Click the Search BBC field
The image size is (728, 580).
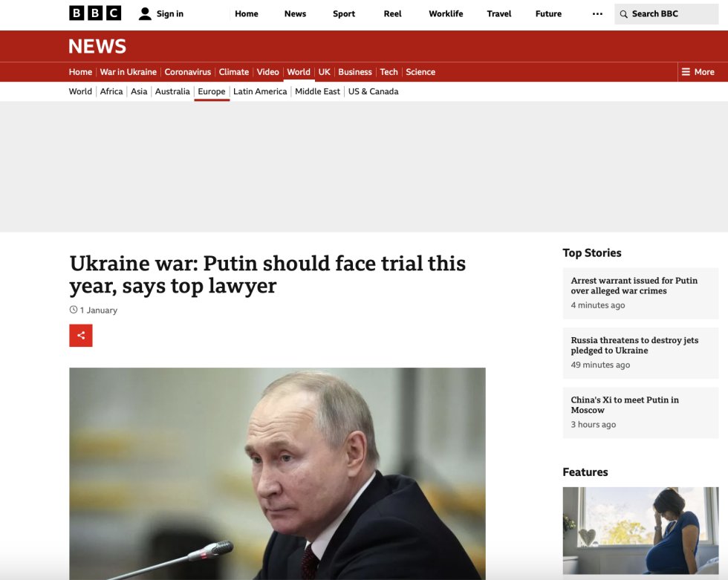point(666,14)
